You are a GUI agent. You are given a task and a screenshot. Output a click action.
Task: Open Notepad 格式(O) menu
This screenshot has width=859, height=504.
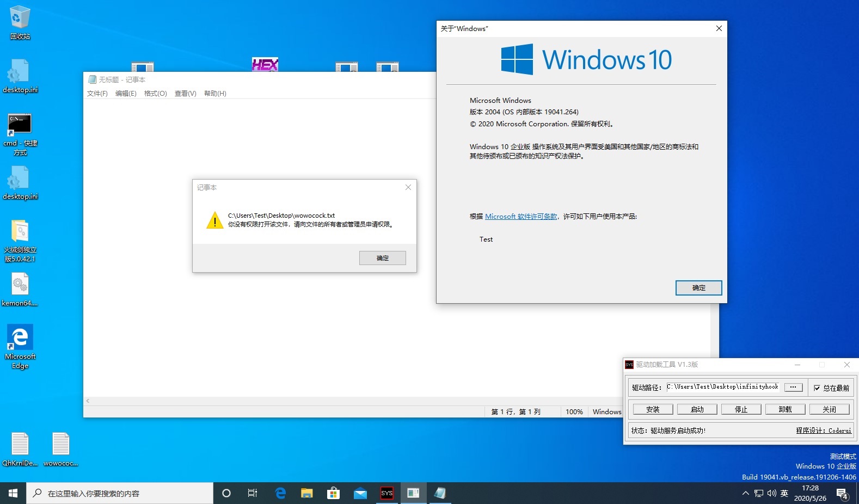click(x=156, y=94)
